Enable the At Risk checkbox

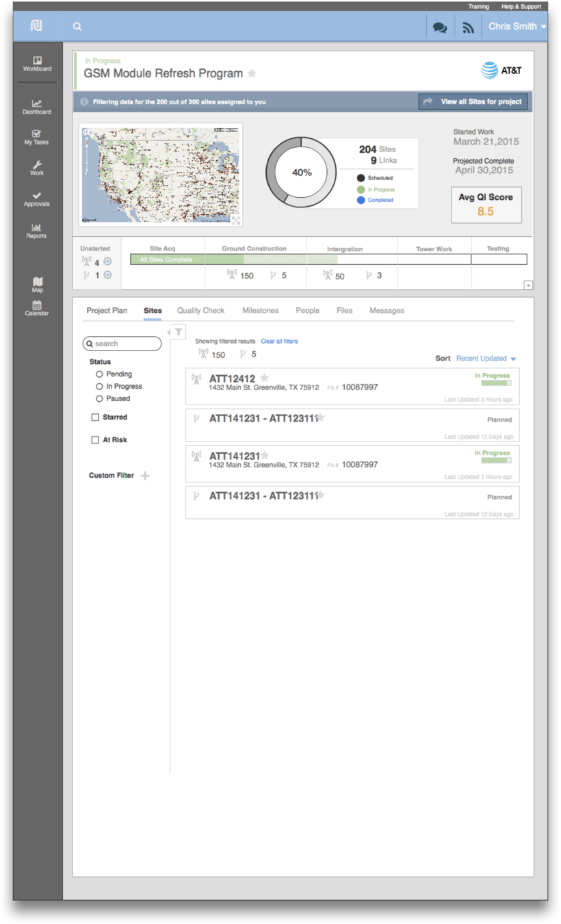tap(95, 440)
